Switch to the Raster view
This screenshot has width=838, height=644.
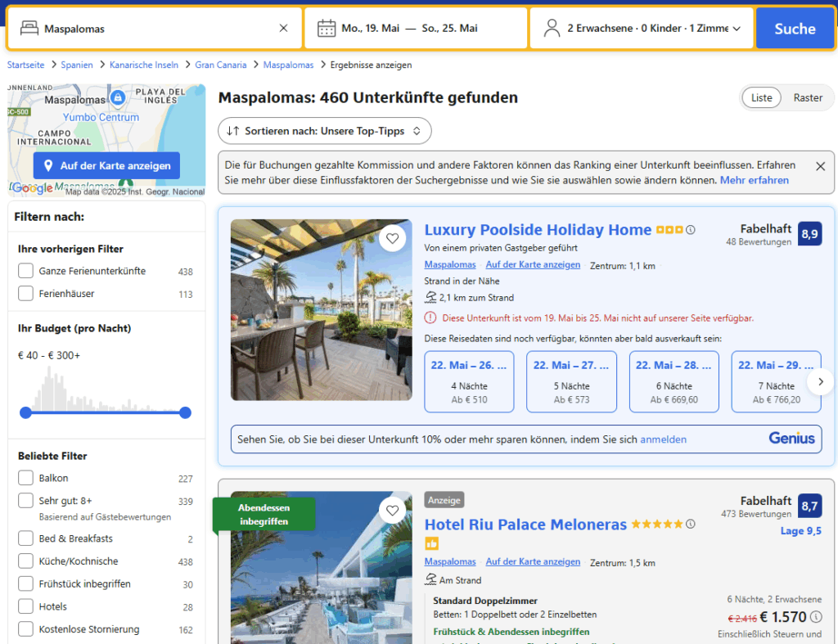807,98
